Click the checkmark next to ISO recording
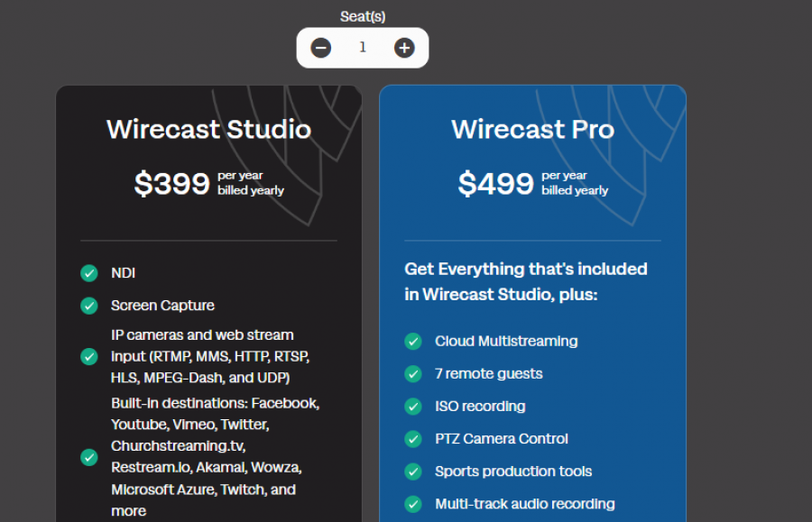The image size is (812, 522). [413, 407]
